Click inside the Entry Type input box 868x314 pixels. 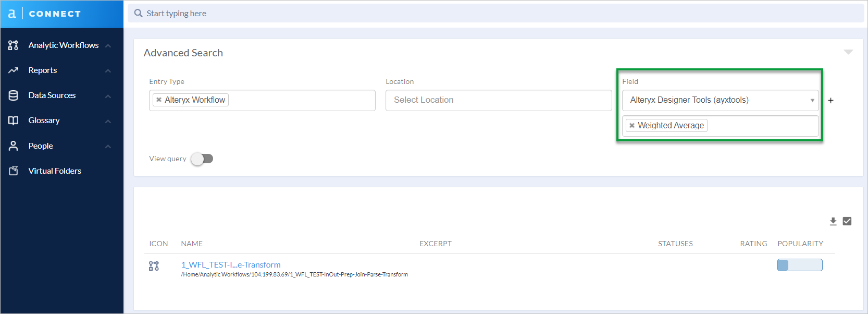[x=262, y=100]
